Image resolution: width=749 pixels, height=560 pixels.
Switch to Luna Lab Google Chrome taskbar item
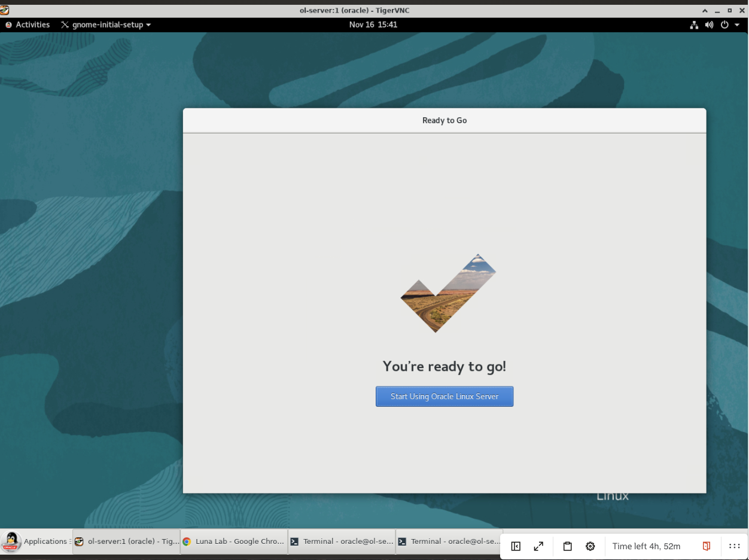tap(234, 541)
